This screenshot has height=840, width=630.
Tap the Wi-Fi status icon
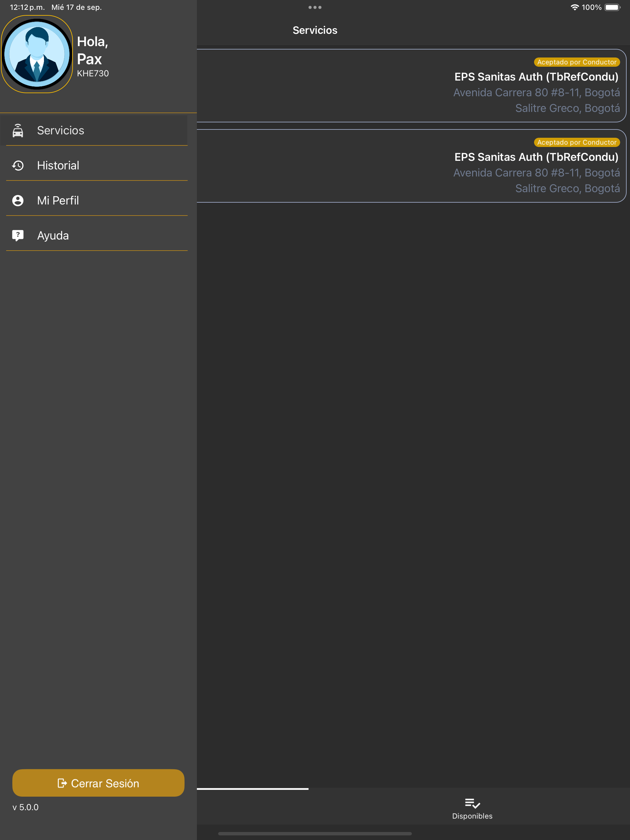[x=575, y=7]
